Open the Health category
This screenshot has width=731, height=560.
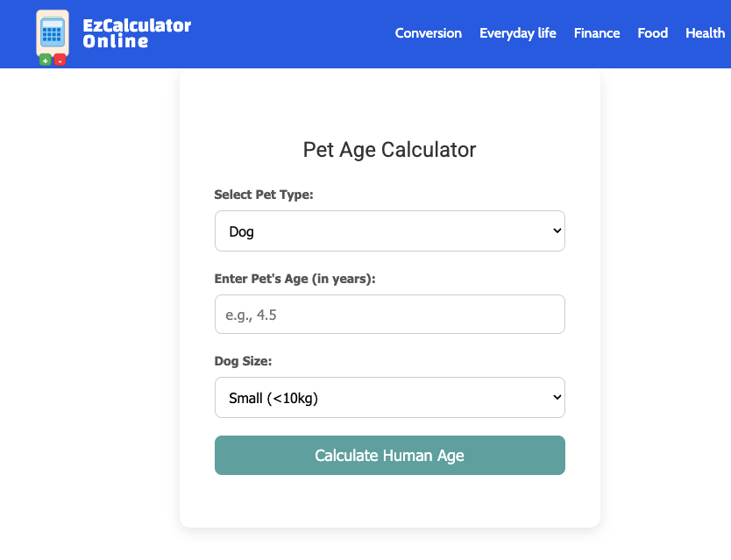(706, 33)
